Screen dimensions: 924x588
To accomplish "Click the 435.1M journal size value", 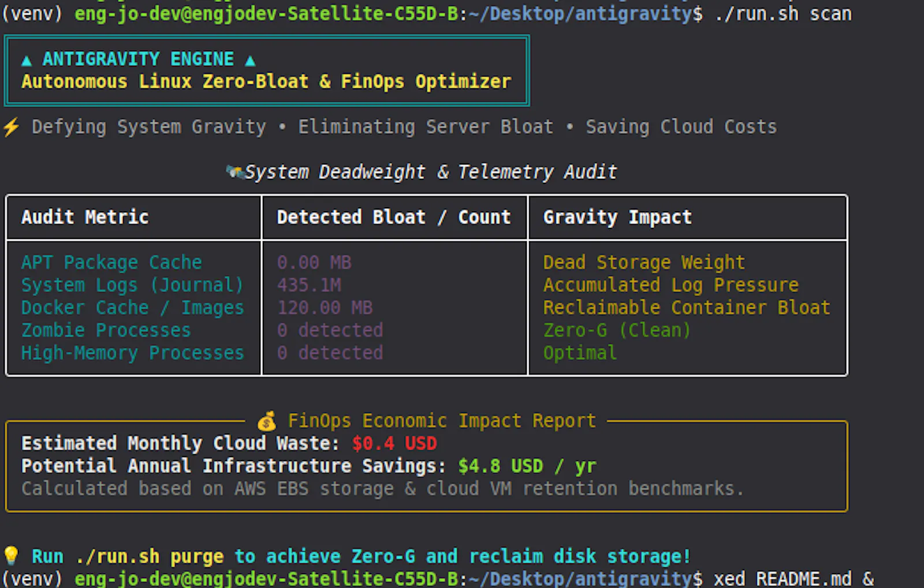I will pyautogui.click(x=309, y=285).
